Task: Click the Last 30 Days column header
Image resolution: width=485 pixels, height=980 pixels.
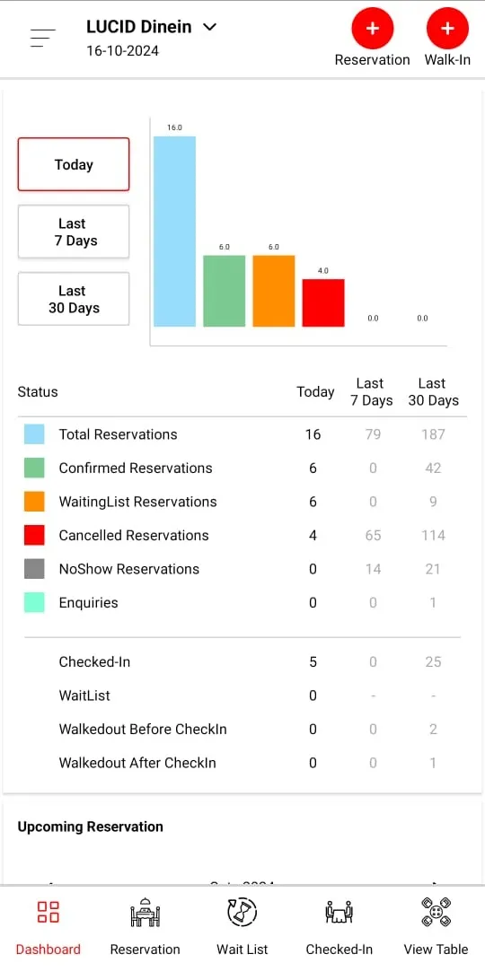Action: click(x=433, y=392)
